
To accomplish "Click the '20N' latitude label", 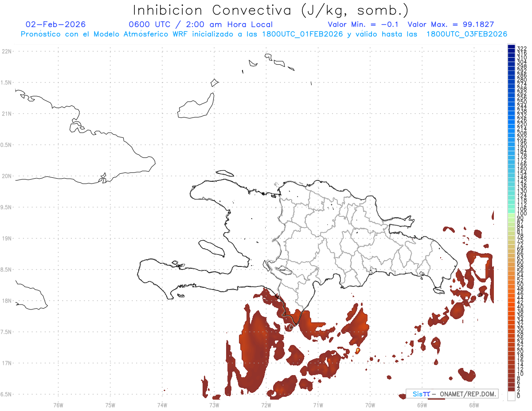I will pyautogui.click(x=6, y=176).
